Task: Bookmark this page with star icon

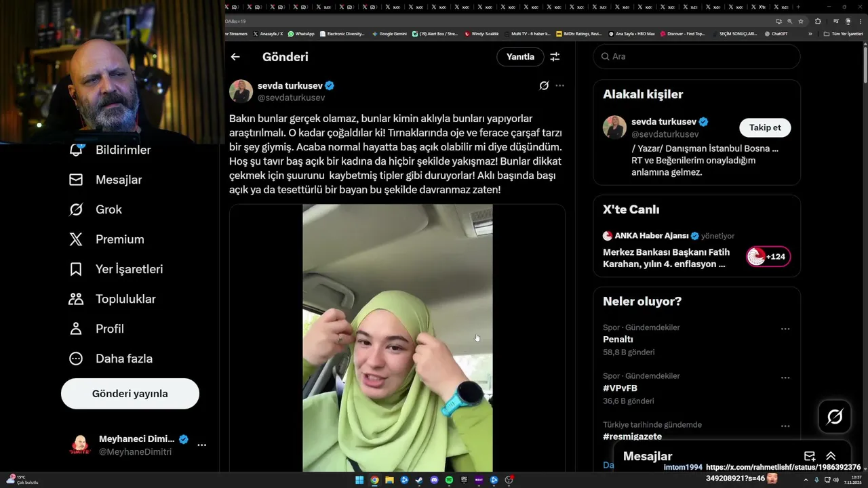Action: click(801, 21)
